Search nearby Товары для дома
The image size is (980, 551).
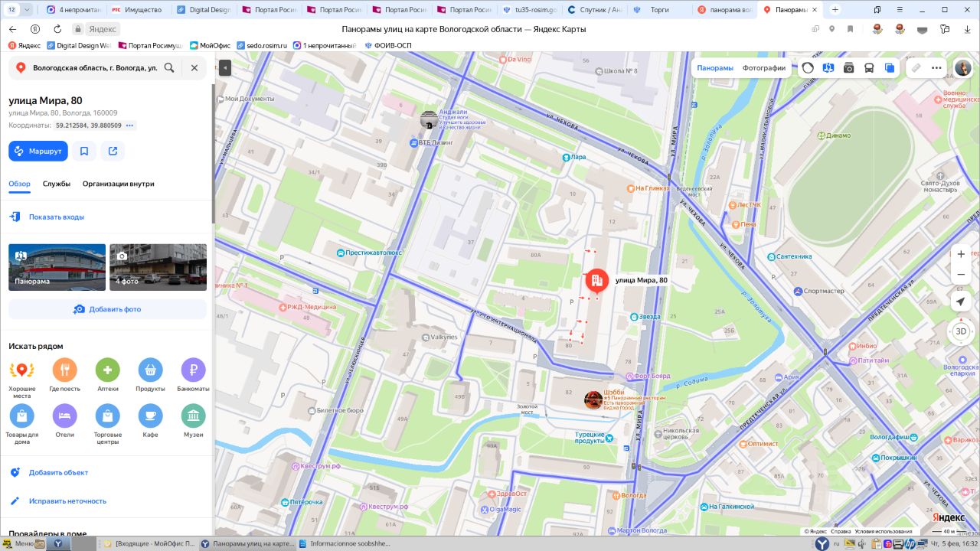[x=21, y=425]
